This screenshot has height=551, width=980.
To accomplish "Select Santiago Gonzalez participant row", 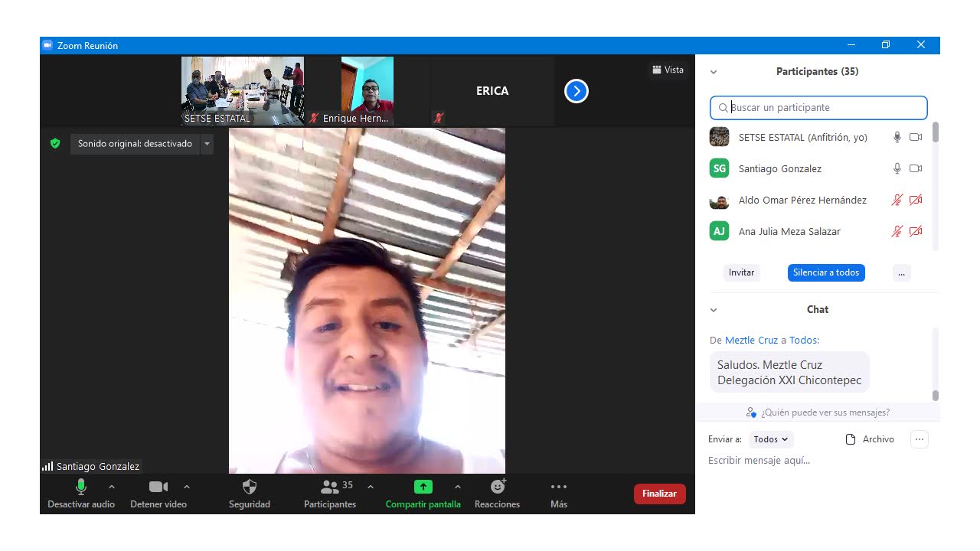I will (x=815, y=168).
